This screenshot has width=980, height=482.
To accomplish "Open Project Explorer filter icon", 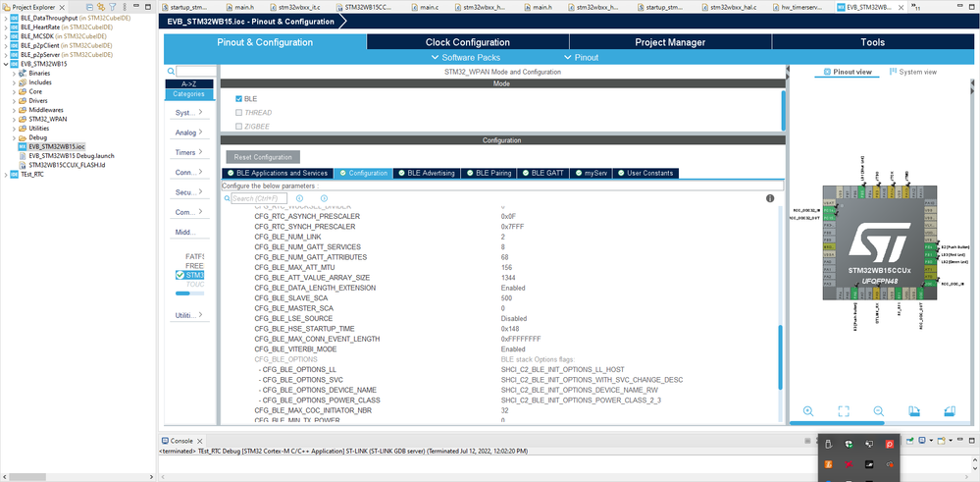I will [x=113, y=7].
